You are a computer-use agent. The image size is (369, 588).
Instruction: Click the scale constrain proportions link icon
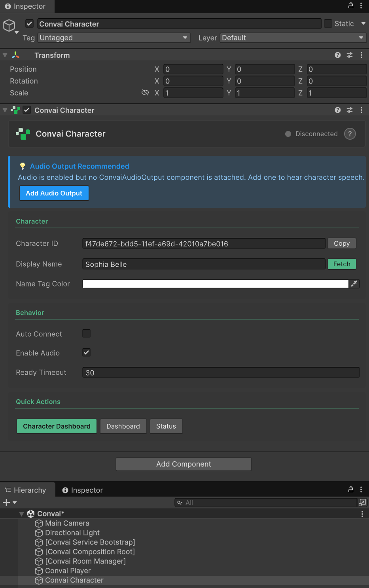pos(145,93)
